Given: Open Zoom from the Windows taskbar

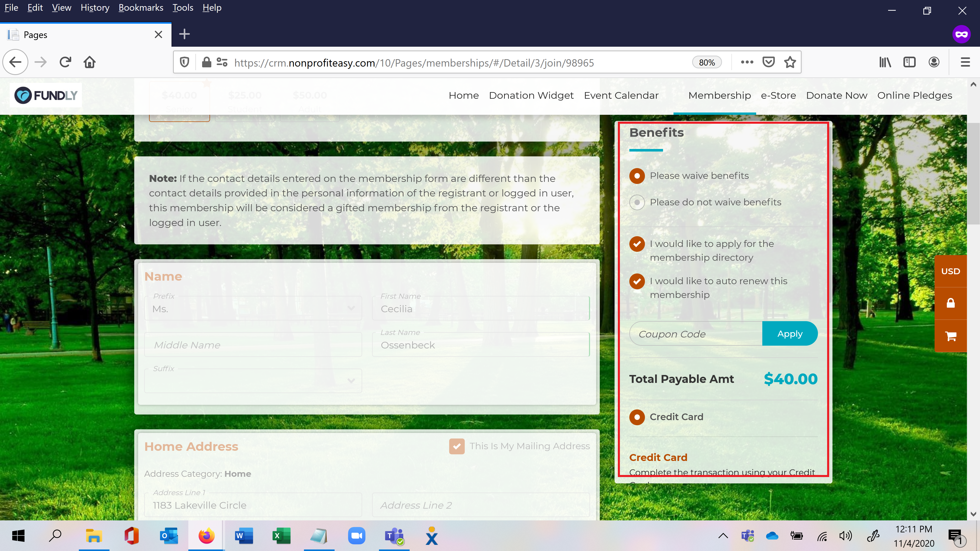Looking at the screenshot, I should click(x=356, y=536).
